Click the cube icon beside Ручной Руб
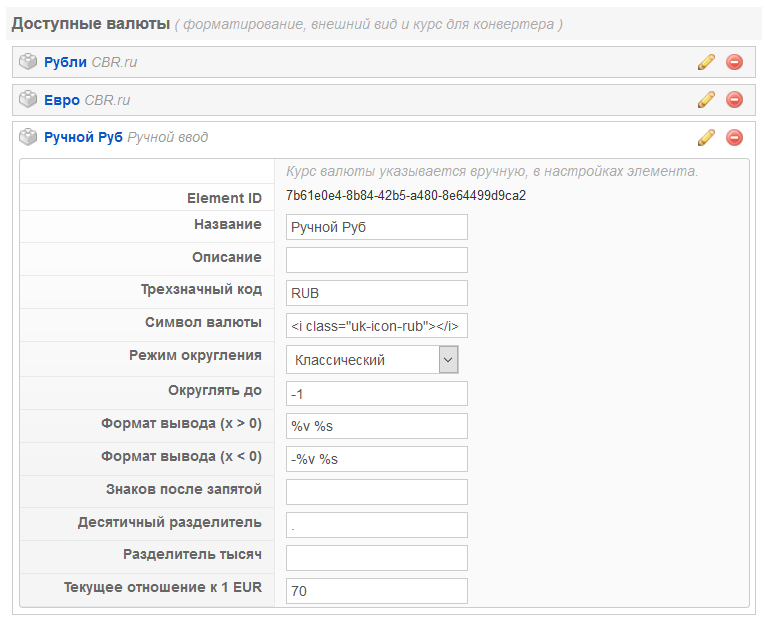Viewport: 770px width, 642px height. 28,137
